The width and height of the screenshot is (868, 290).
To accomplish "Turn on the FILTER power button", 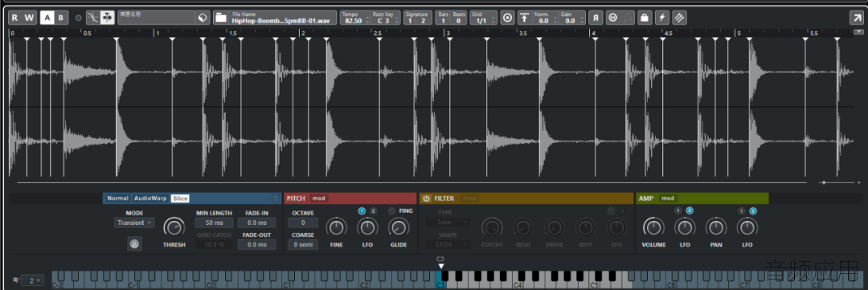I will [427, 198].
